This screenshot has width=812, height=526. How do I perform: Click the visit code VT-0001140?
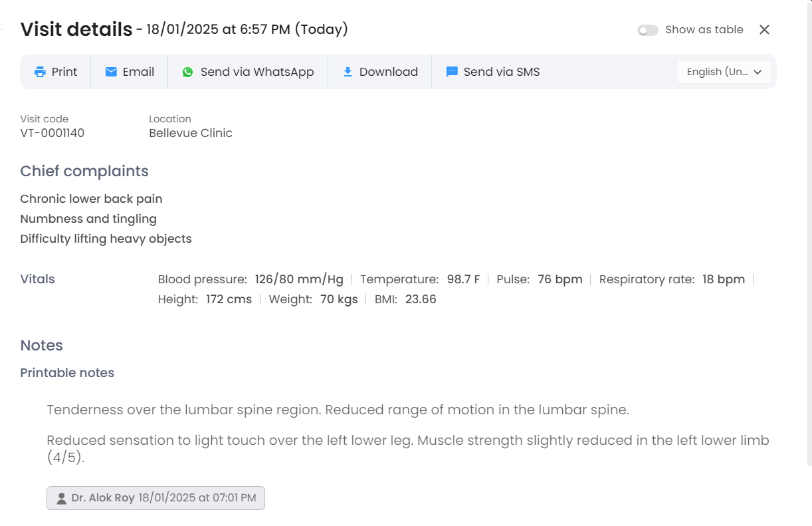tap(52, 133)
